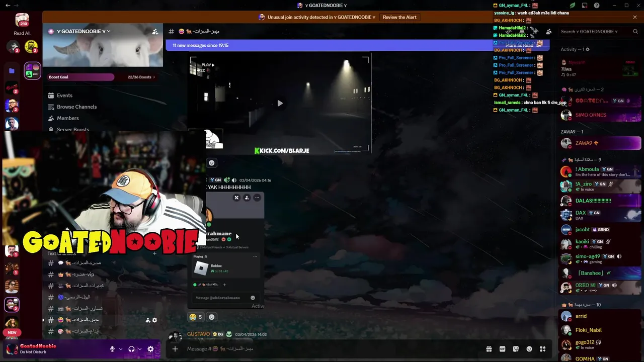This screenshot has height=362, width=644.
Task: Add reaction below the video message
Action: point(211,162)
